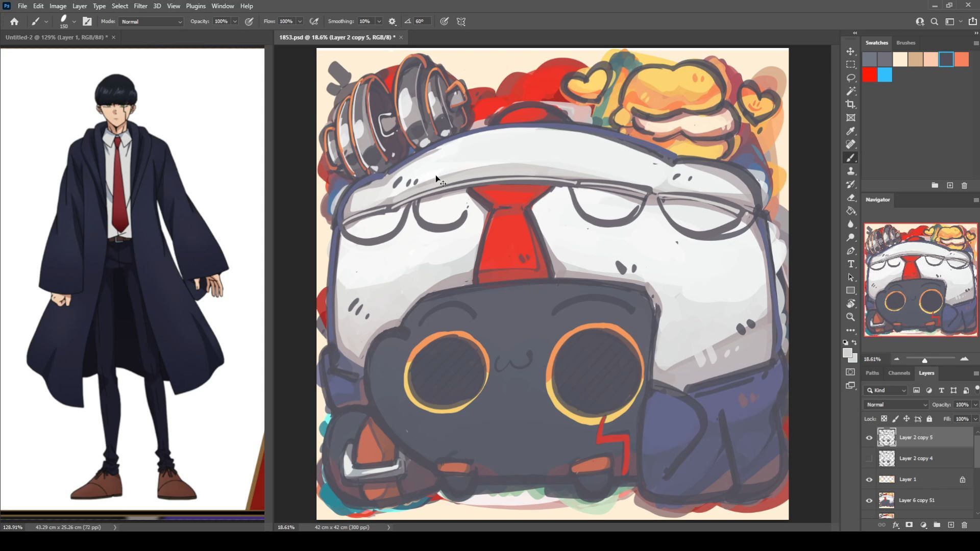Open the Smoothing dropdown
The width and height of the screenshot is (980, 551).
[x=379, y=21]
